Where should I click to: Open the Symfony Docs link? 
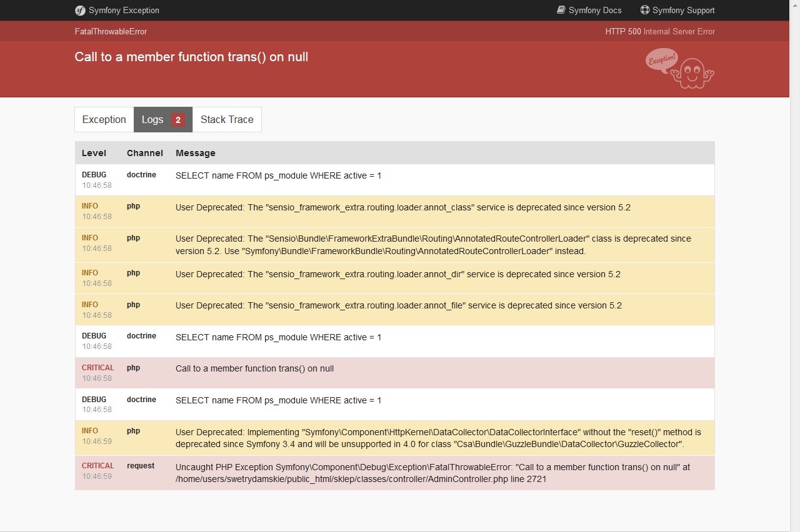click(x=589, y=10)
